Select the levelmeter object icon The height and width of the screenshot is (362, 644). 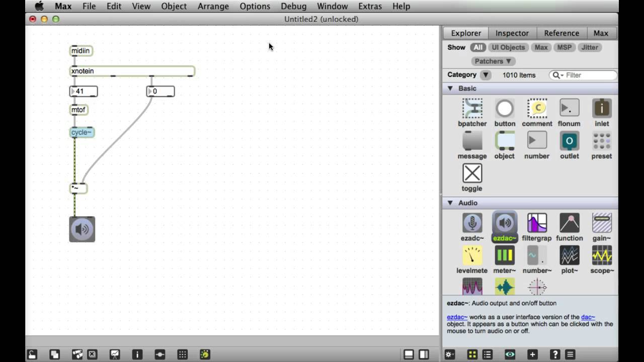(472, 255)
